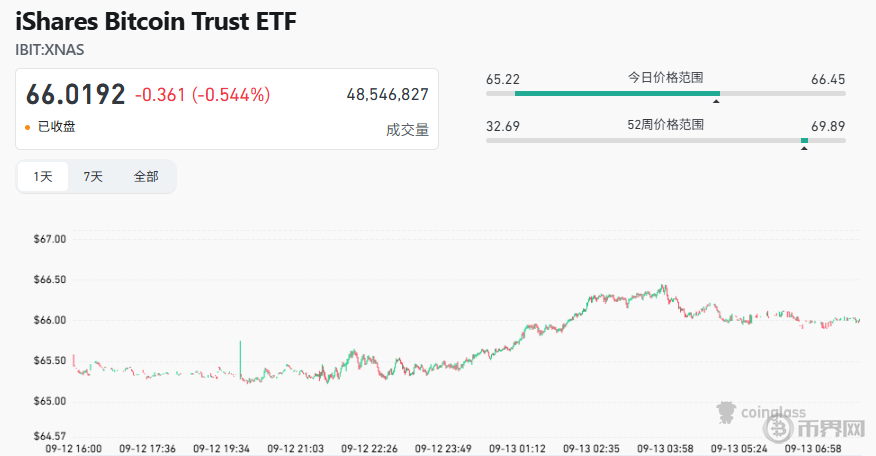
Task: Click the $66.50 price axis label
Action: tap(49, 280)
